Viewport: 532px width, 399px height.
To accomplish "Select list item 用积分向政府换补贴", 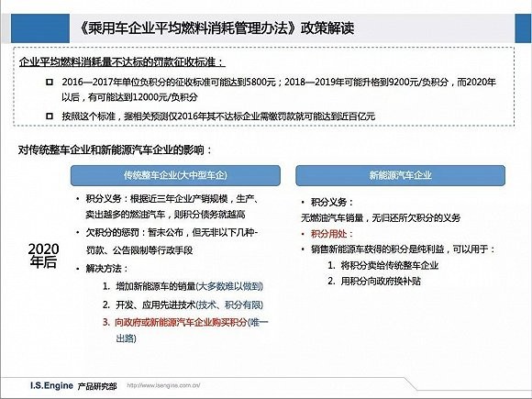I will (381, 281).
